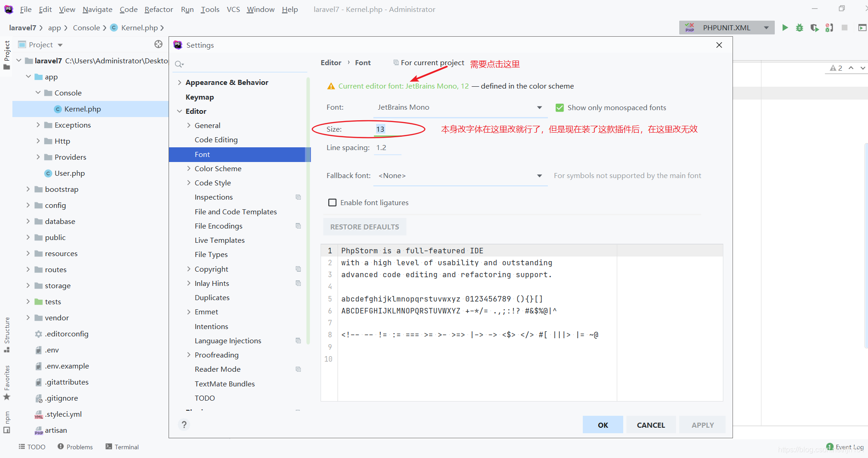Expand Appearance & Behavior settings

click(x=180, y=83)
